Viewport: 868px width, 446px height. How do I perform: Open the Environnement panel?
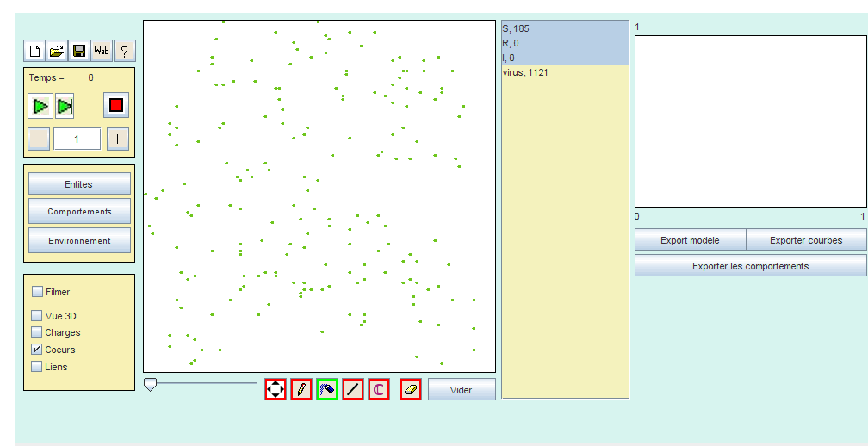tap(79, 241)
